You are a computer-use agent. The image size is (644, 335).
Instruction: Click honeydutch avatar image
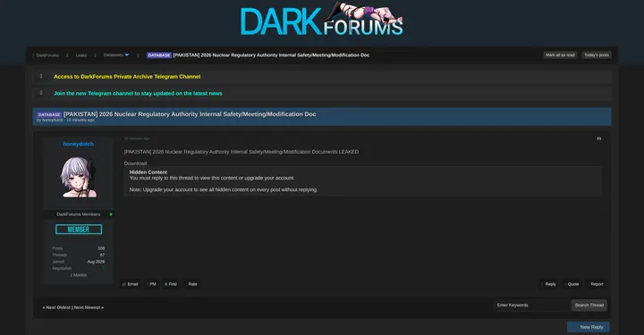pyautogui.click(x=79, y=177)
